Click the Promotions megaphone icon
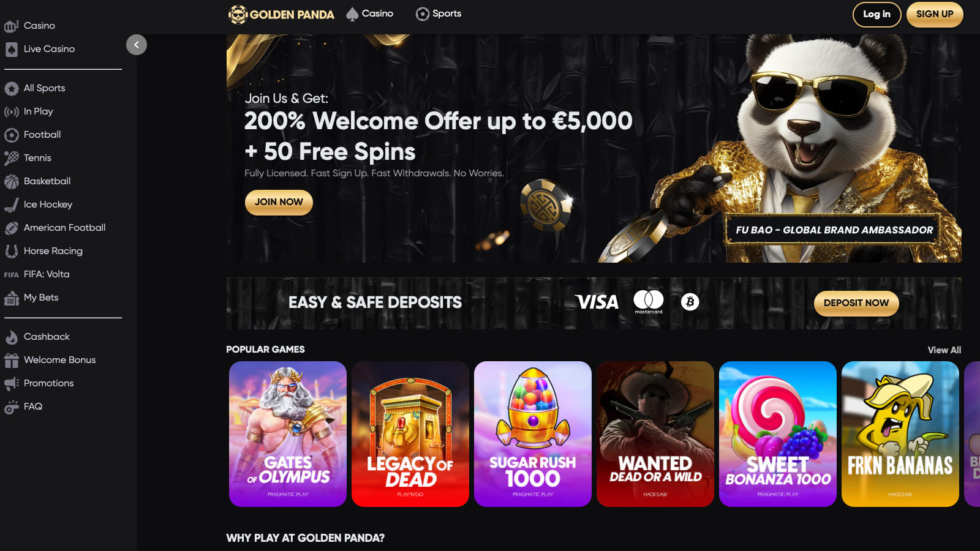This screenshot has height=551, width=980. pos(11,383)
